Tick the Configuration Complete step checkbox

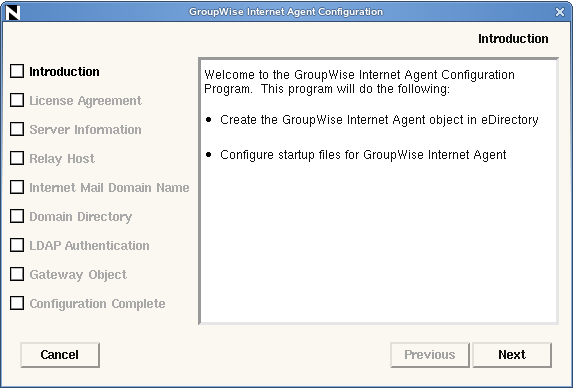point(17,303)
